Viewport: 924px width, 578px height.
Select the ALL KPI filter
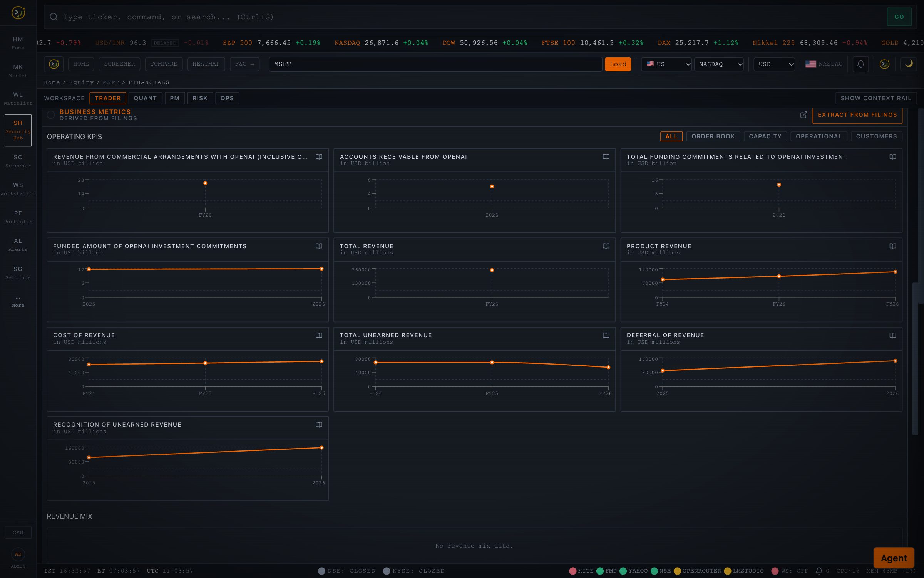coord(671,136)
